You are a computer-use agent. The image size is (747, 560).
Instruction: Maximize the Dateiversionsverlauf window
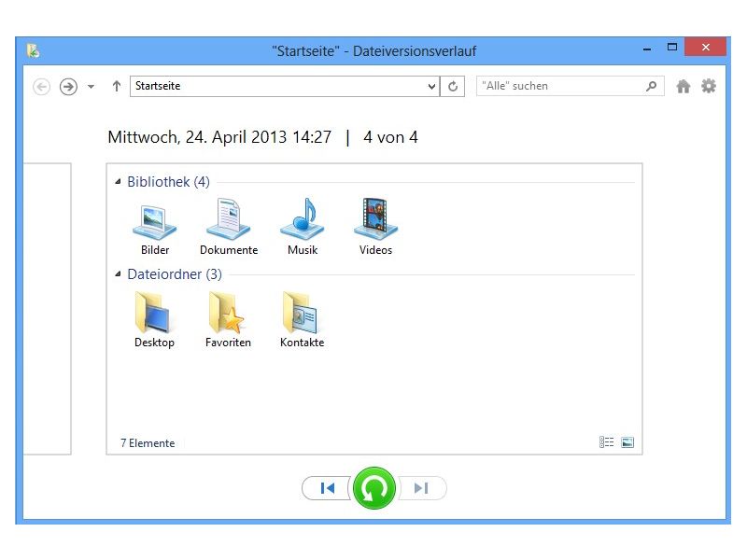pyautogui.click(x=671, y=48)
